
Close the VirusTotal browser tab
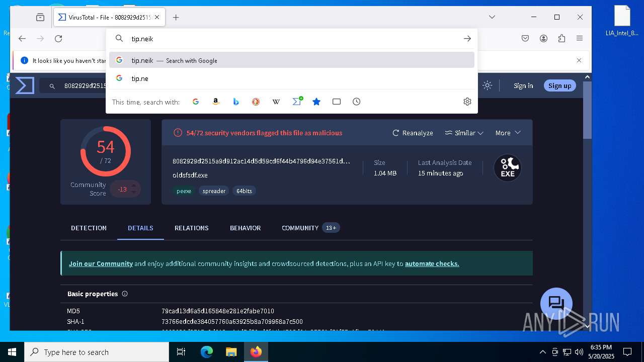coord(157,17)
